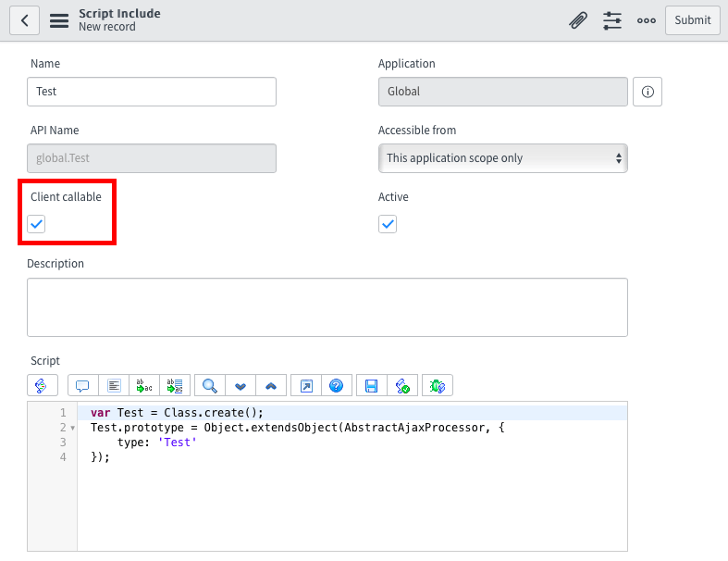Click the greyed API Name field
728x561 pixels.
152,158
